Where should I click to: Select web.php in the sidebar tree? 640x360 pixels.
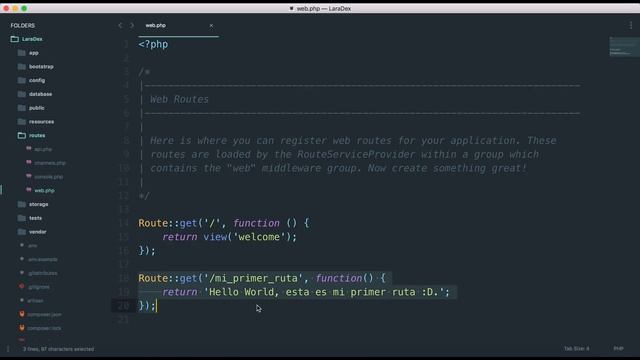click(44, 191)
